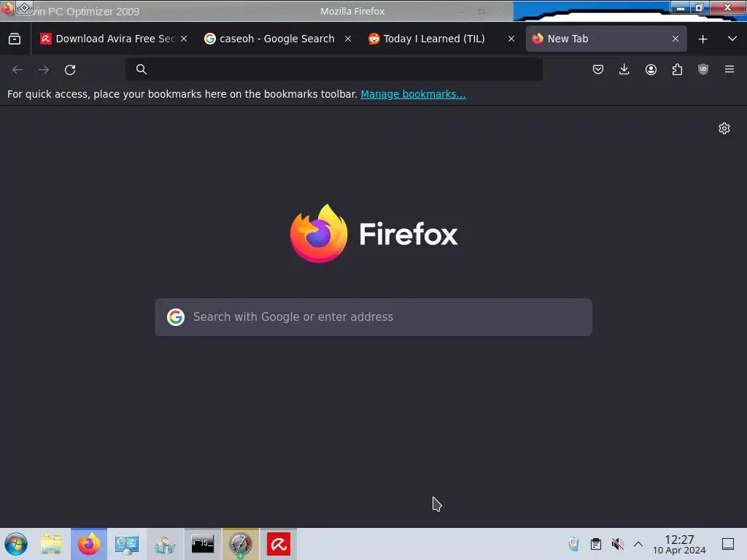Open the Firefox application hamburger menu

[729, 69]
